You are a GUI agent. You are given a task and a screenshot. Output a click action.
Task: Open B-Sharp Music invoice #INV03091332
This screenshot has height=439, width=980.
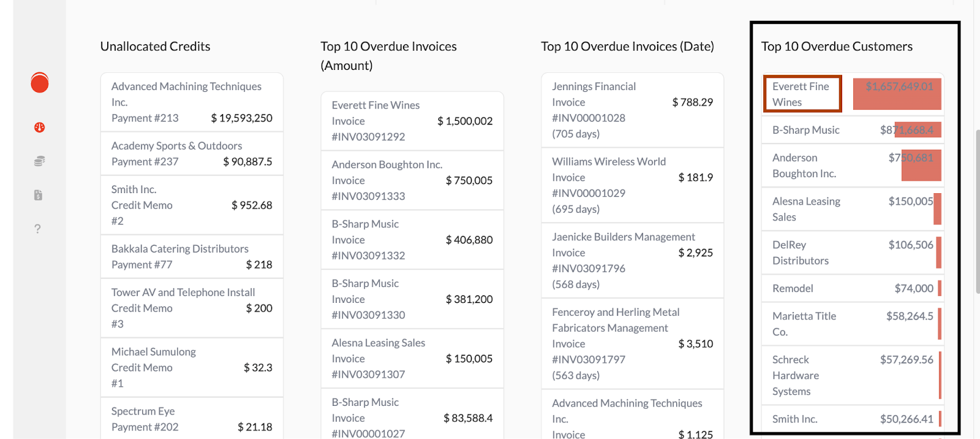click(412, 240)
